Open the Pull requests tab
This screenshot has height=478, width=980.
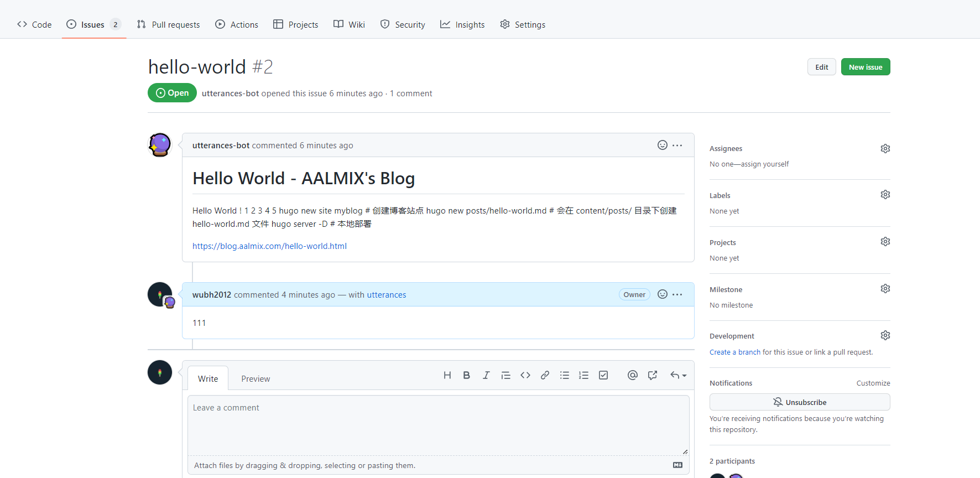coord(169,24)
